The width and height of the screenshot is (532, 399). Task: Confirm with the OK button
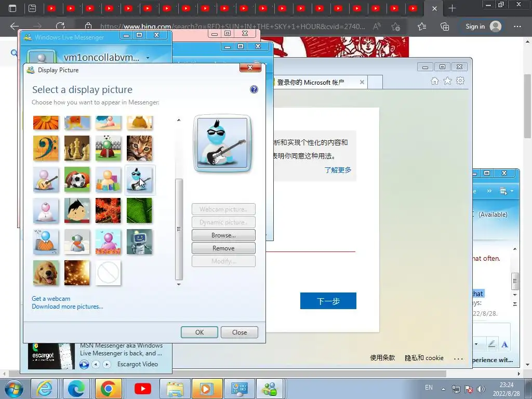point(199,332)
